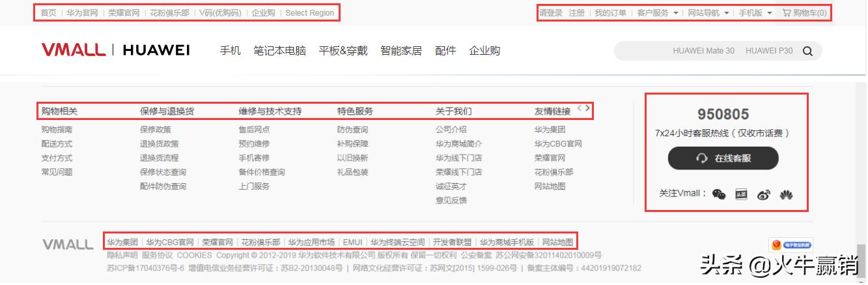Viewport: 868px width, 285px height.
Task: Click the left arrow beside 友情链接
Action: pyautogui.click(x=580, y=108)
